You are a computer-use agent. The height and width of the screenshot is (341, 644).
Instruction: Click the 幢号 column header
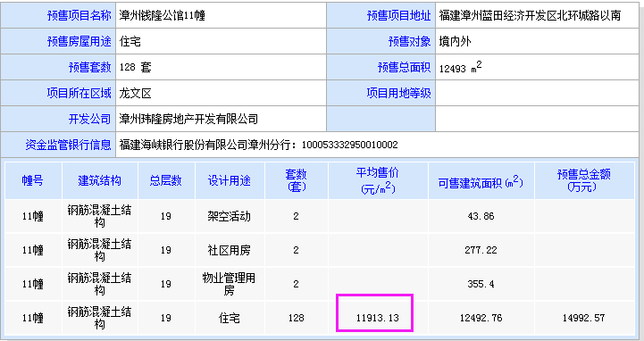[32, 180]
